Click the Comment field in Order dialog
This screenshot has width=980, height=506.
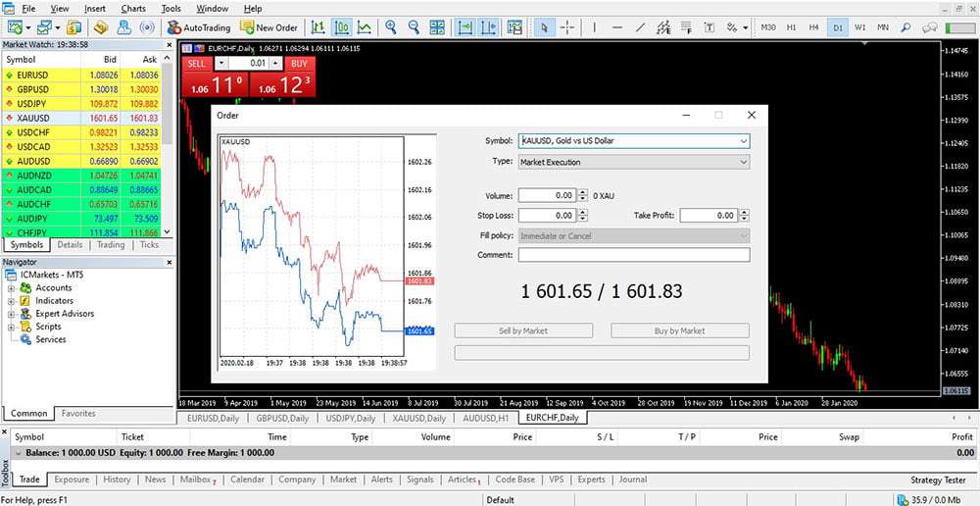point(634,255)
